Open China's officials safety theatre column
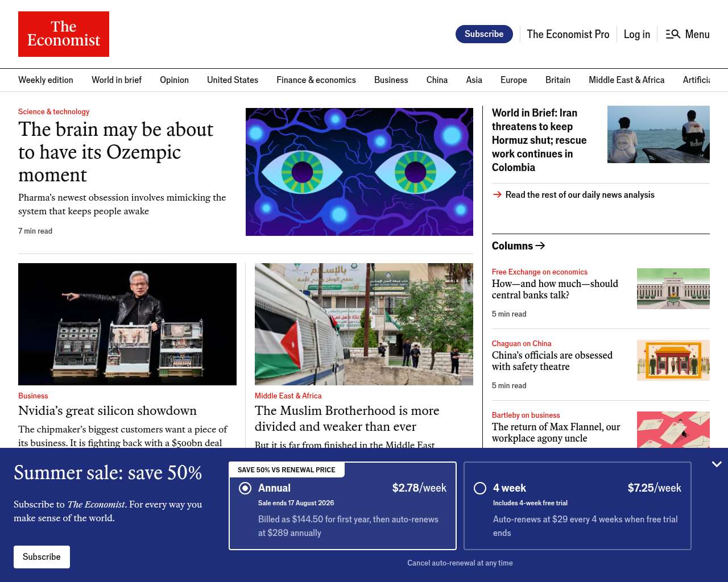 tap(552, 361)
